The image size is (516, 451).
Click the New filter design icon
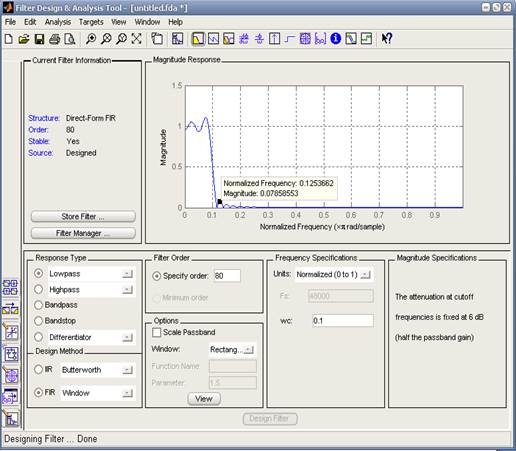pos(9,39)
